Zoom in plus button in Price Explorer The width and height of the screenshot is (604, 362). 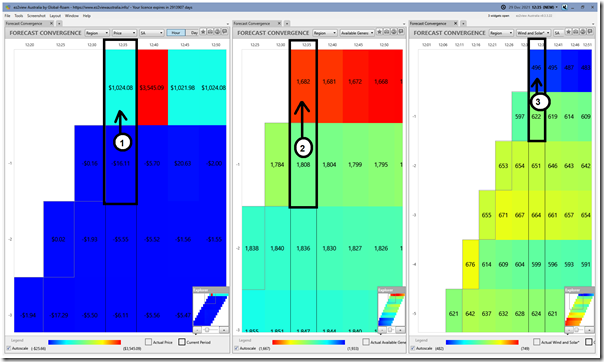pos(224,330)
